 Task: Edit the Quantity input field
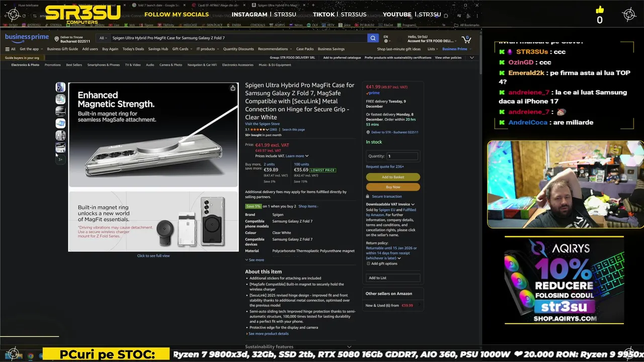click(401, 156)
